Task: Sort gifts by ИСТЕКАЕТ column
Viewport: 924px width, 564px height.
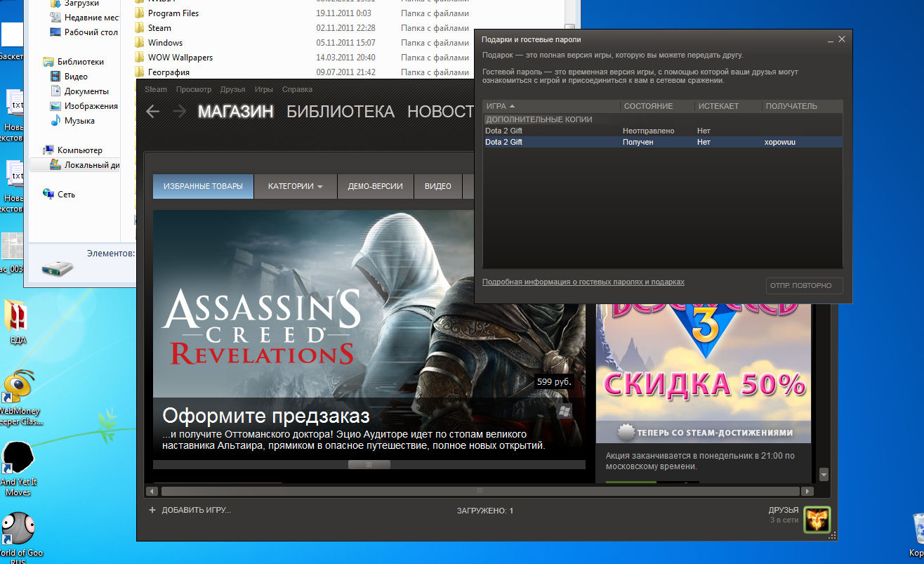Action: coord(729,106)
